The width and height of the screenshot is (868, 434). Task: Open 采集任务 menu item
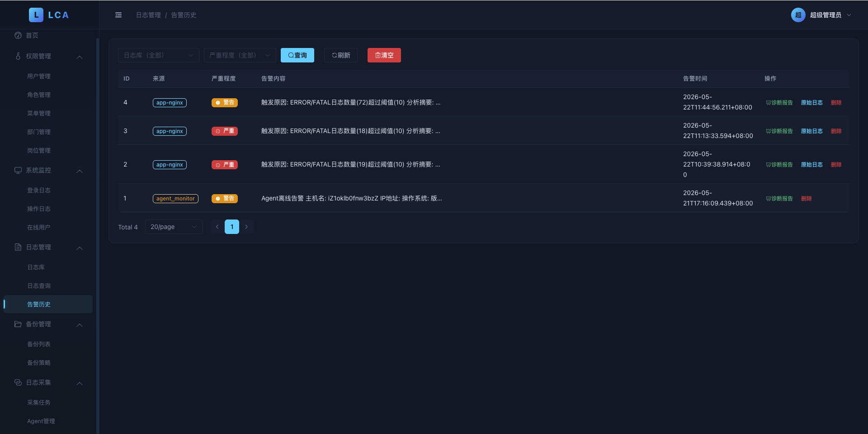pos(48,402)
